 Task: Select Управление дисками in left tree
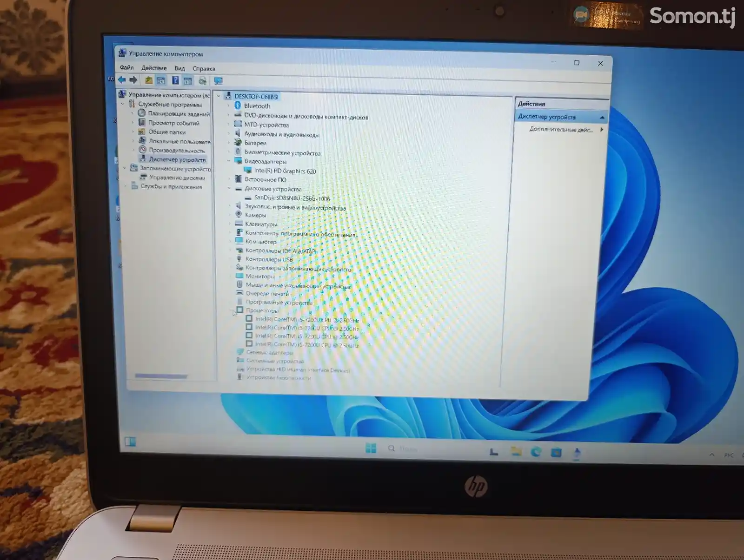[177, 178]
